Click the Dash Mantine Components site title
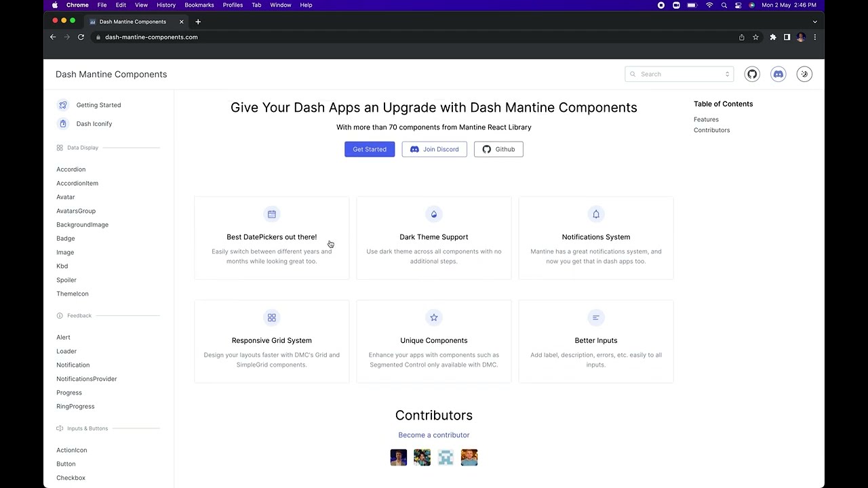Viewport: 868px width, 488px height. (x=111, y=75)
